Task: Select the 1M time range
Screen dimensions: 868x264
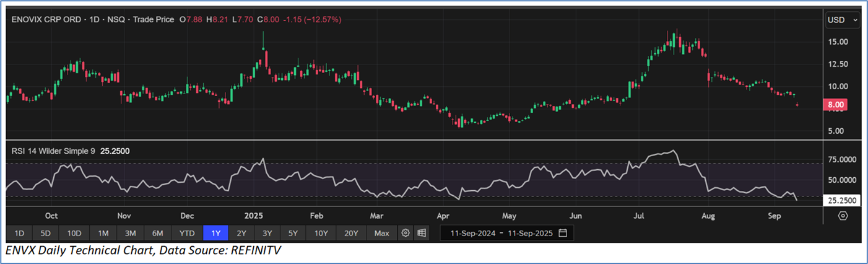Action: click(103, 233)
